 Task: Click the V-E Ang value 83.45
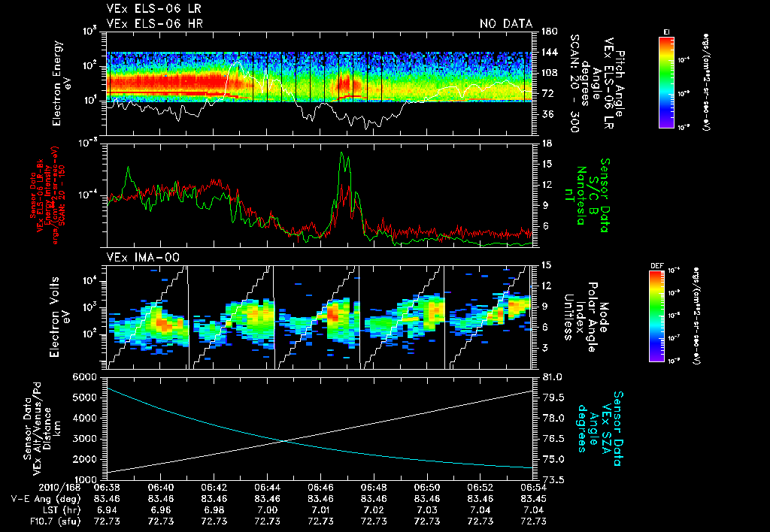534,499
